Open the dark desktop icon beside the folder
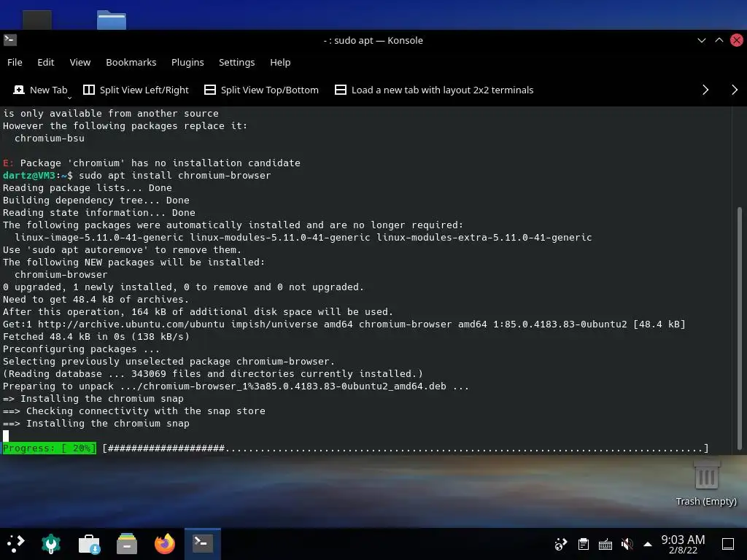 tap(37, 20)
